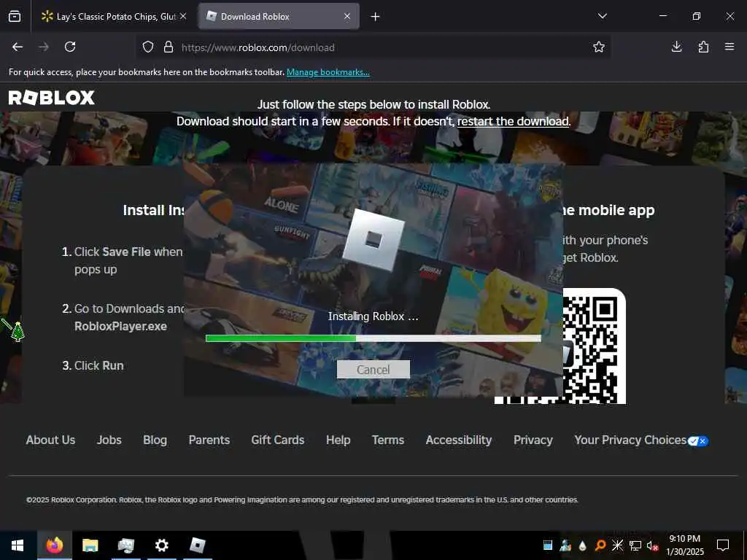Click the restart the download link

[x=513, y=122]
